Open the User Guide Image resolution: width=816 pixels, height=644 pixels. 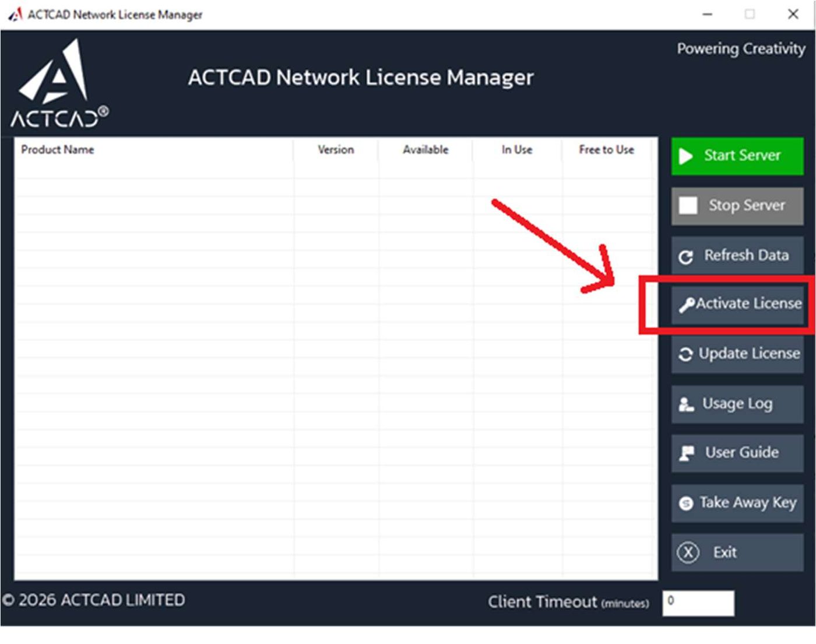pos(737,453)
